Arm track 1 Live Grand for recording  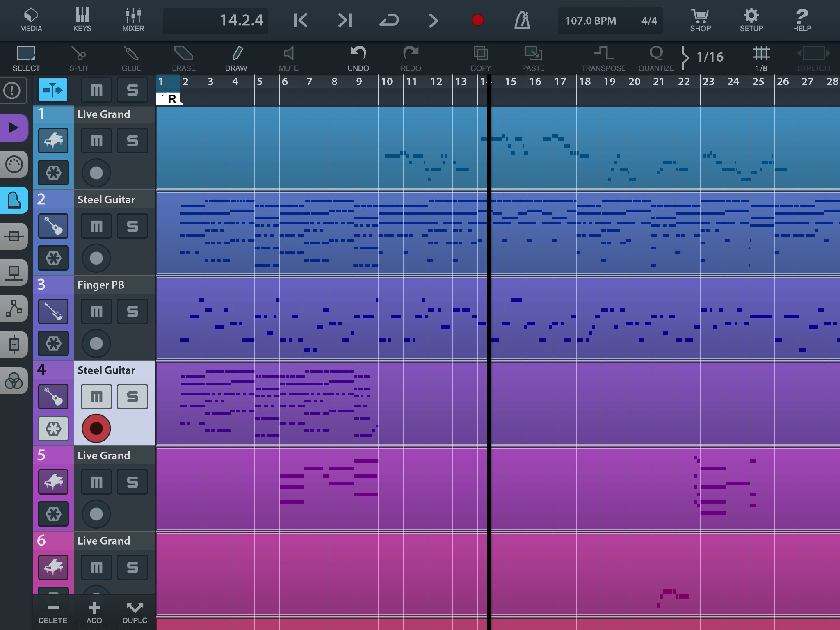tap(96, 173)
